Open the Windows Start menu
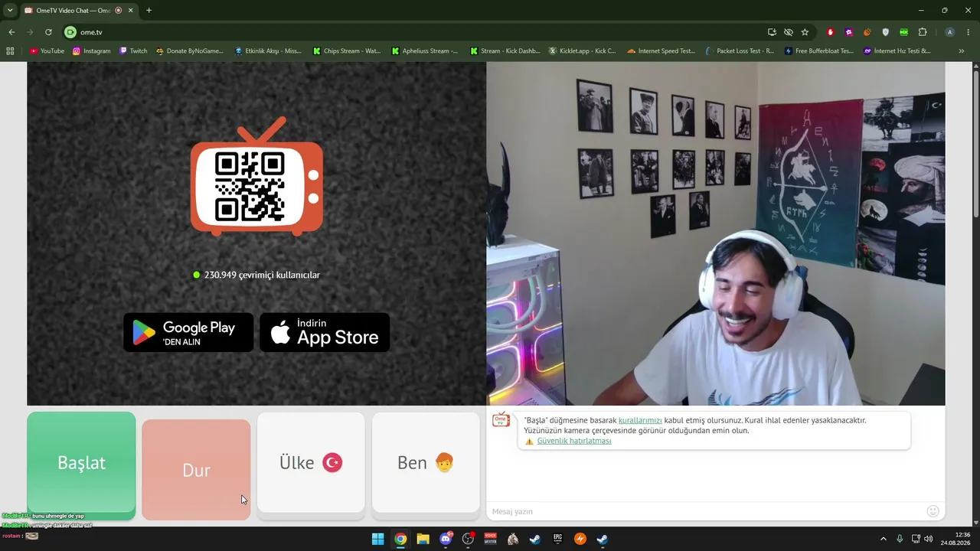980x551 pixels. click(377, 539)
